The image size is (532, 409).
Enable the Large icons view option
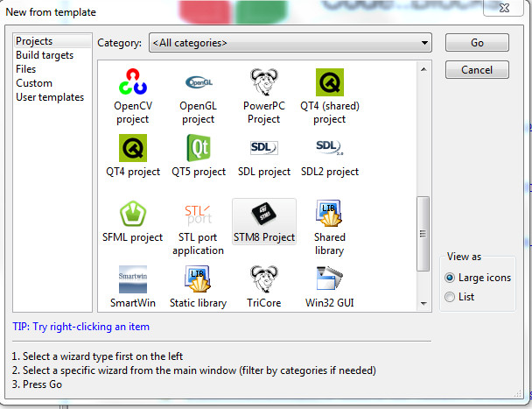478,278
